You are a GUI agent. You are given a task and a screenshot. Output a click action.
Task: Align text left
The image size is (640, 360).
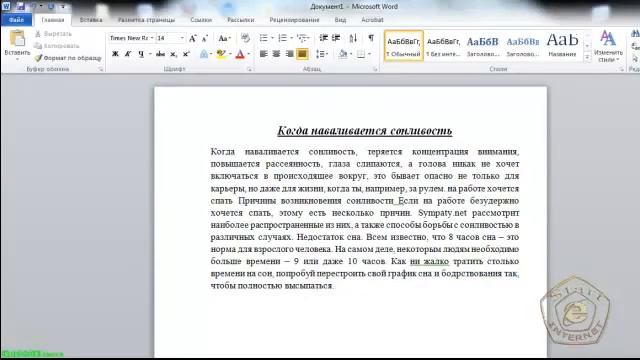point(264,54)
